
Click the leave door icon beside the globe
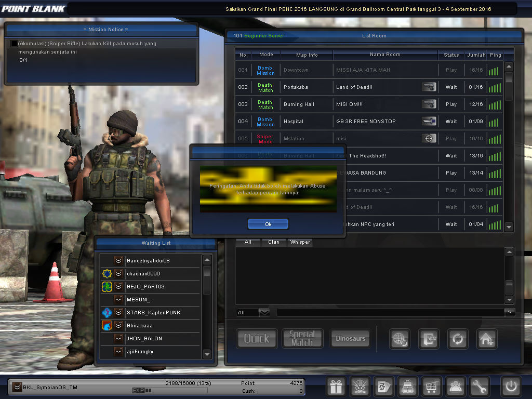429,339
